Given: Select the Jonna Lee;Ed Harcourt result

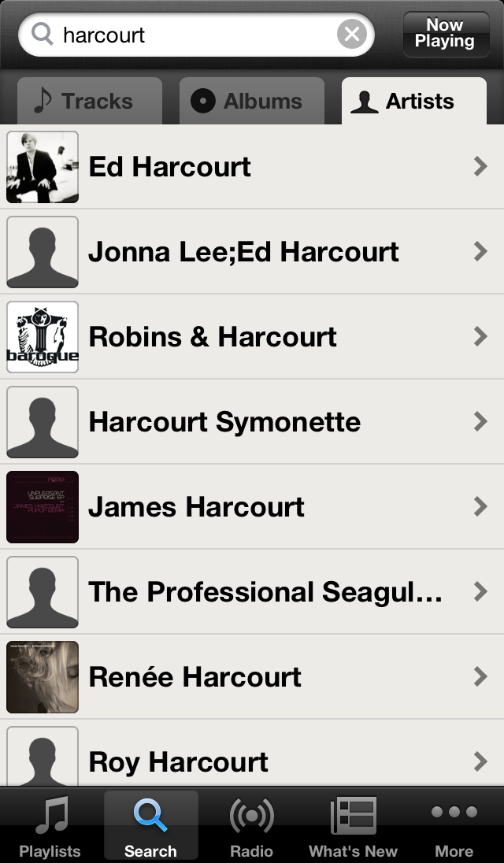Looking at the screenshot, I should (x=244, y=252).
